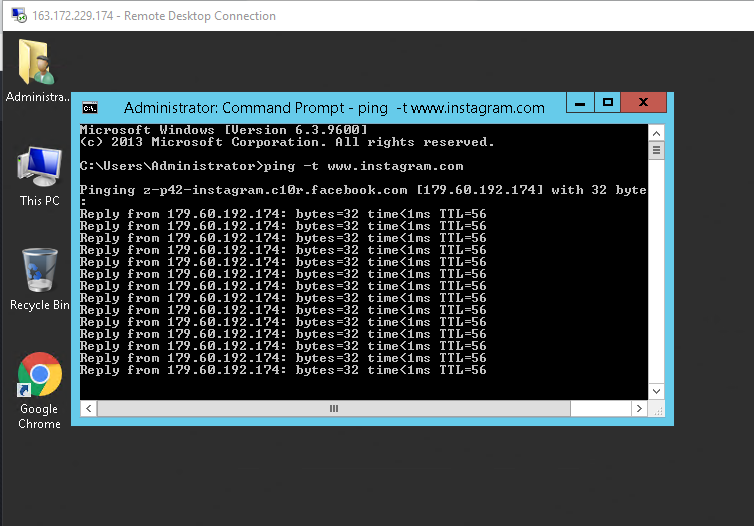
Task: Click the Remote Desktop Connection title icon
Action: coord(19,15)
